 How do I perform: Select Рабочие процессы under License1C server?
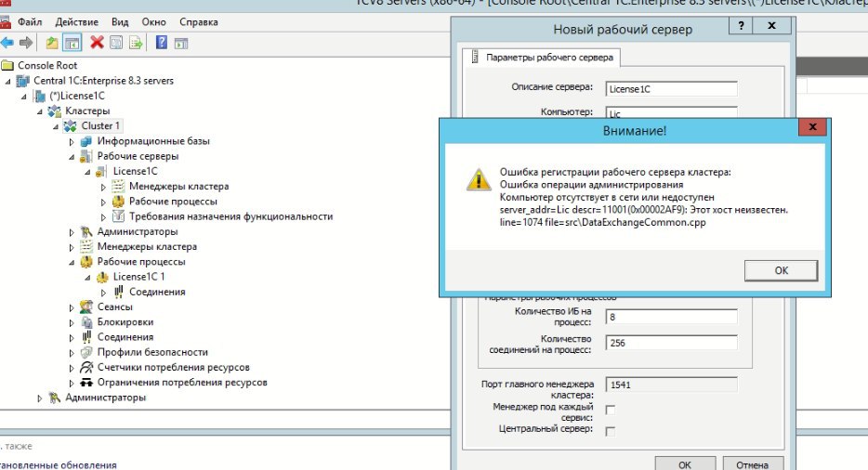173,202
